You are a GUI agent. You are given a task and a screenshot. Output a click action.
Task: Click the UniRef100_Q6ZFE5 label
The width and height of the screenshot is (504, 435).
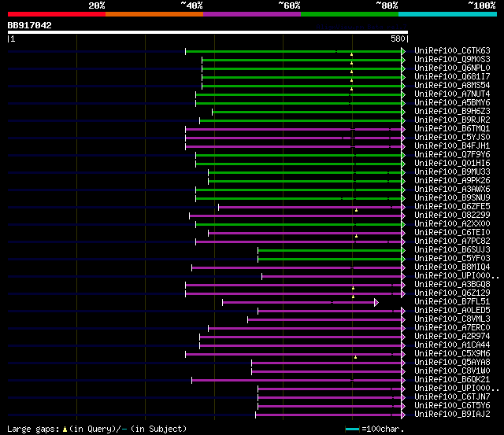[452, 207]
